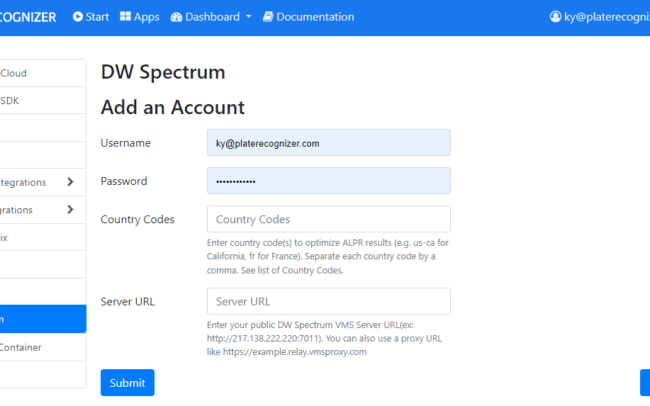Image resolution: width=650 pixels, height=406 pixels.
Task: Click the Start play icon in navbar
Action: coord(78,17)
